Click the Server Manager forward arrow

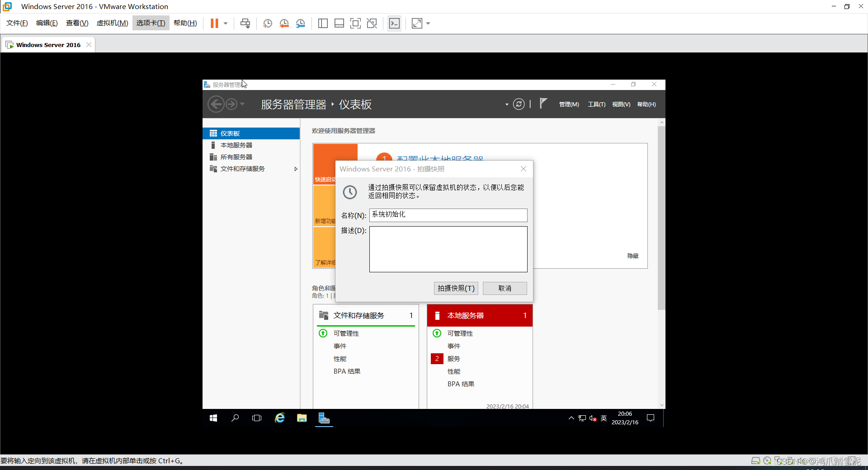[x=231, y=104]
